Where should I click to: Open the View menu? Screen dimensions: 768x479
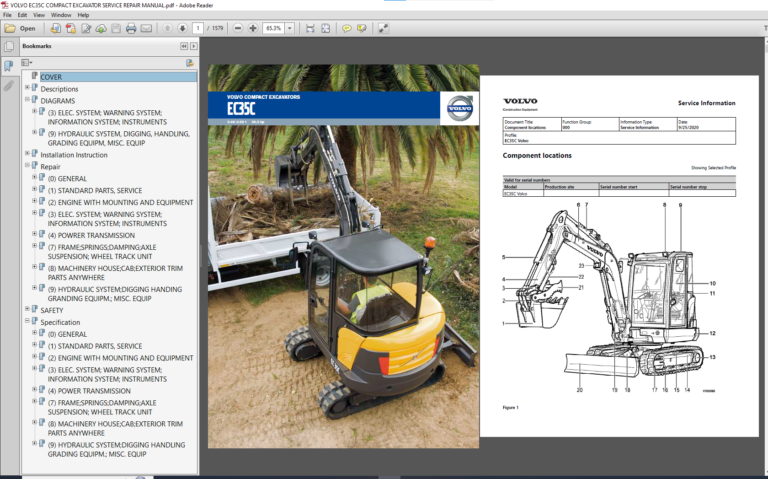(38, 16)
